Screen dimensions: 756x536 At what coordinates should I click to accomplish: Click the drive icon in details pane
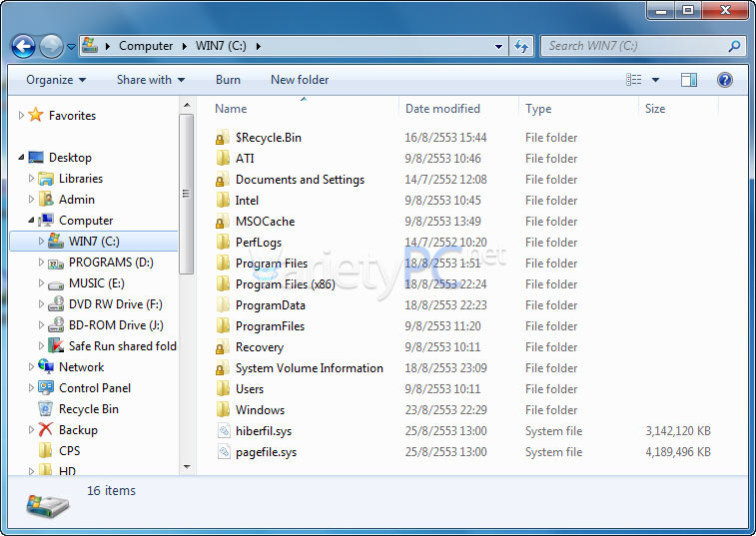point(47,506)
